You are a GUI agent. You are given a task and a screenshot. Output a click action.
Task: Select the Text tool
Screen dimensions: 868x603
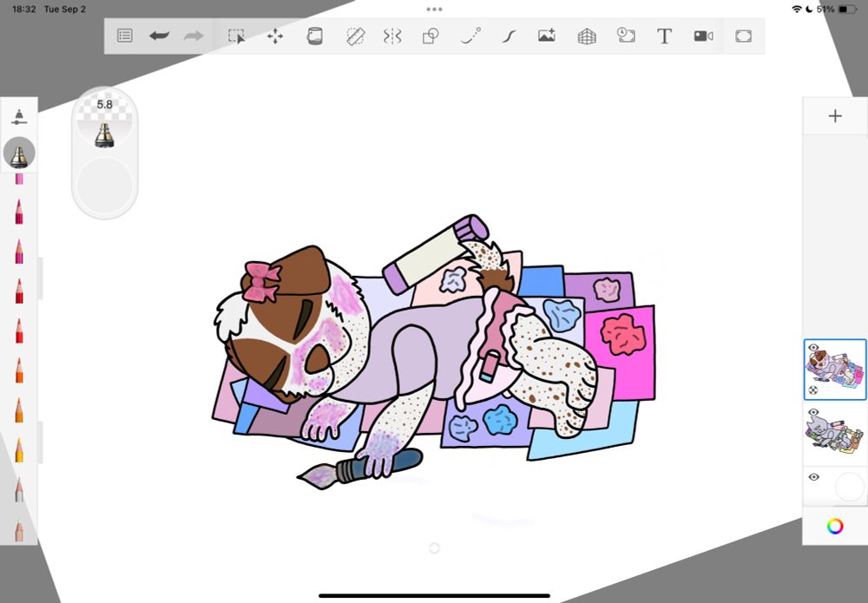[664, 36]
